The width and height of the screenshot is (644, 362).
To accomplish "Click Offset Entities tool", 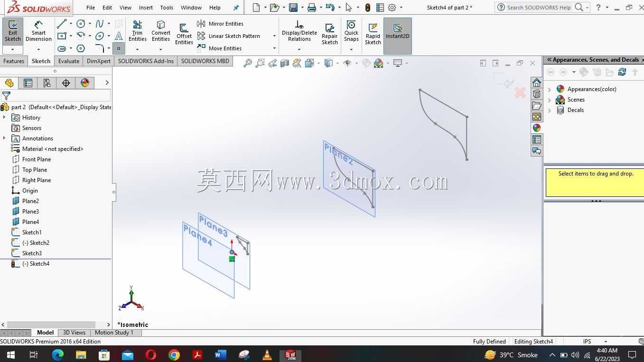I will pyautogui.click(x=184, y=34).
